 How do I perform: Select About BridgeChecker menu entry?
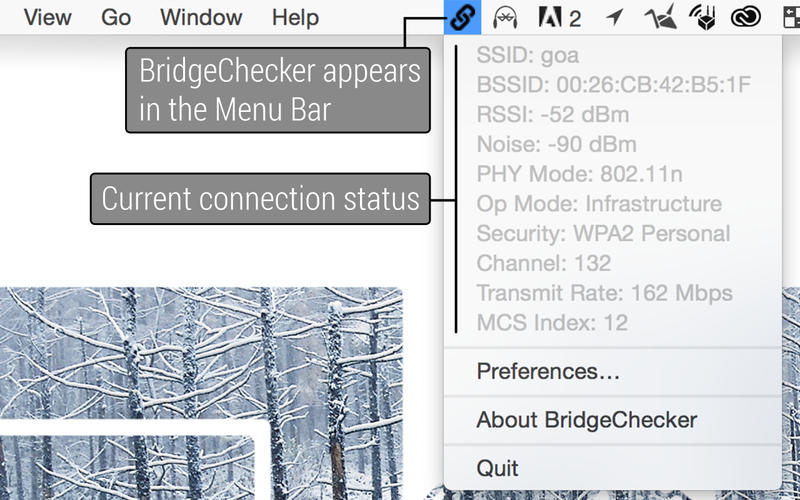click(613, 420)
